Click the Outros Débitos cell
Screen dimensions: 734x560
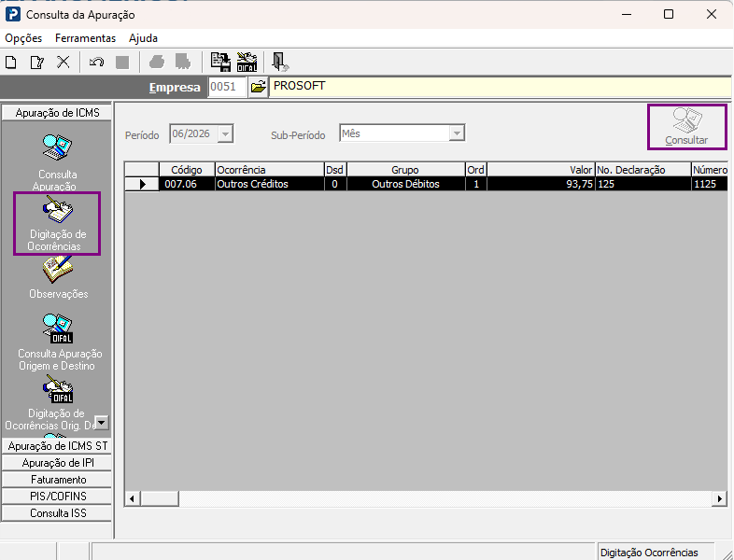point(406,184)
